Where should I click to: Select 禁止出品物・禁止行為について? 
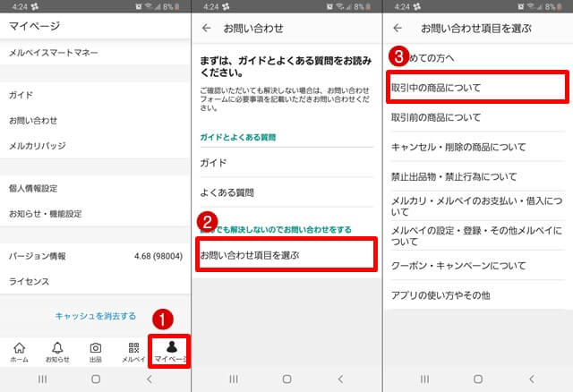point(477,176)
